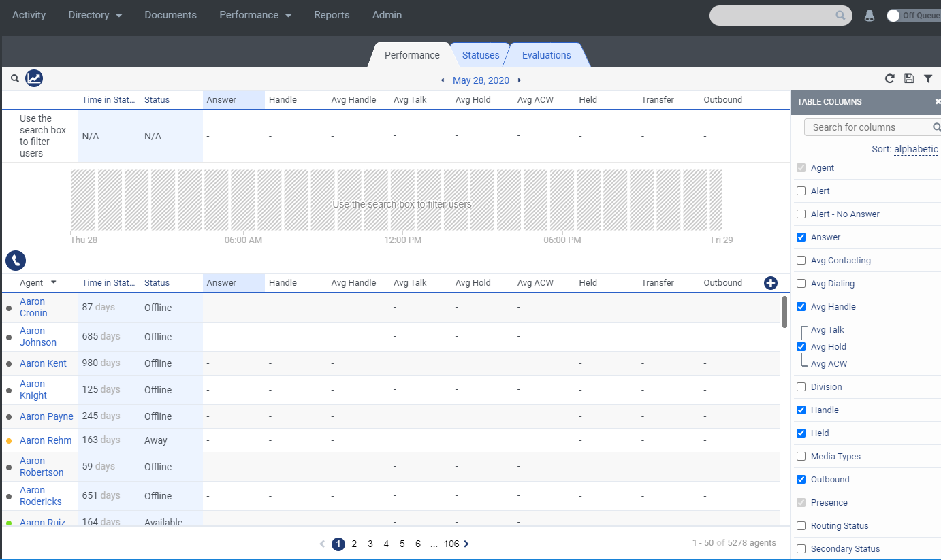
Task: Open the performance trend chart icon
Action: (x=34, y=78)
